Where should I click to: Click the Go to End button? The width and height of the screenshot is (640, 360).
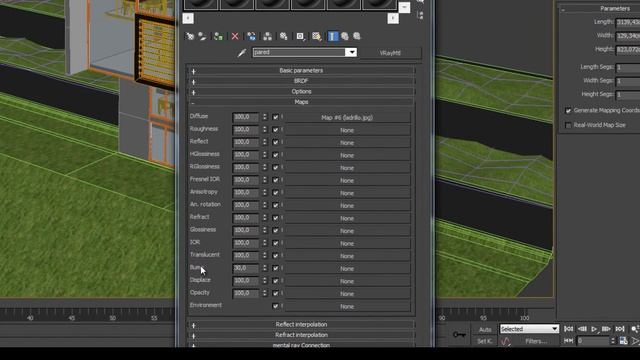click(620, 329)
